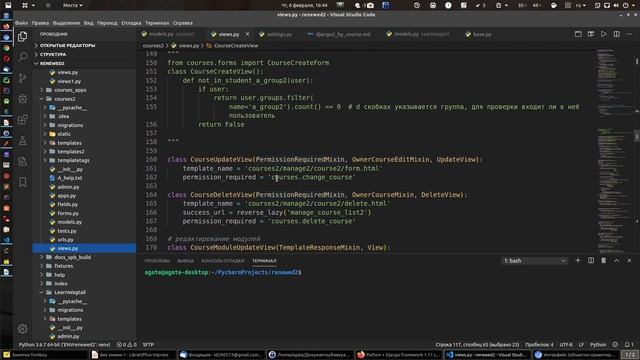
Task: Open A_help.txt in the file tree
Action: coord(69,178)
